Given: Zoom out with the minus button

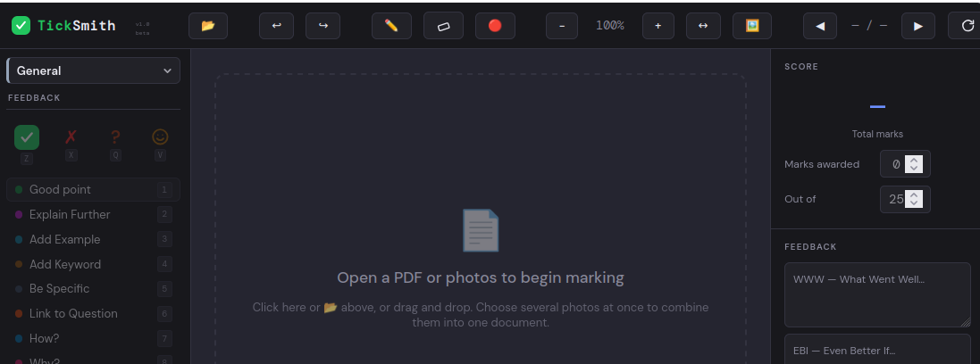Looking at the screenshot, I should click(562, 26).
